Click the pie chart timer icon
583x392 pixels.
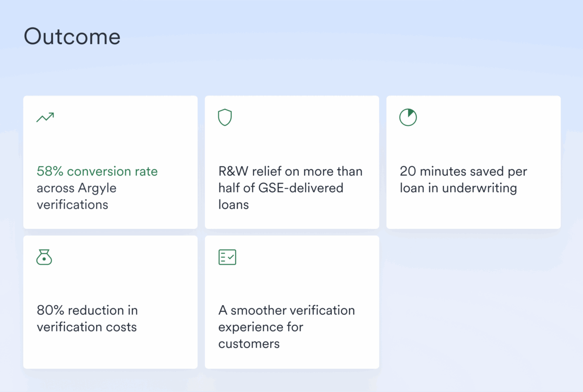tap(408, 118)
